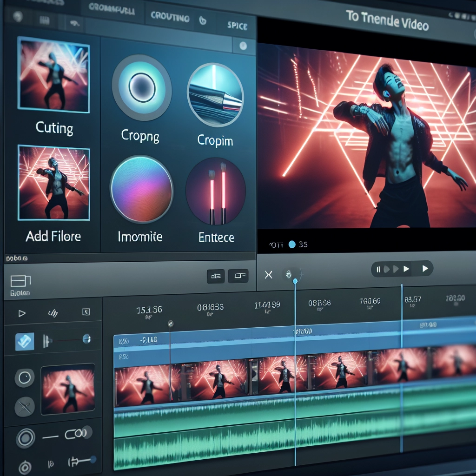Click the slider knob next to blue checkmark
Image resolution: width=476 pixels, height=476 pixels.
coord(86,339)
